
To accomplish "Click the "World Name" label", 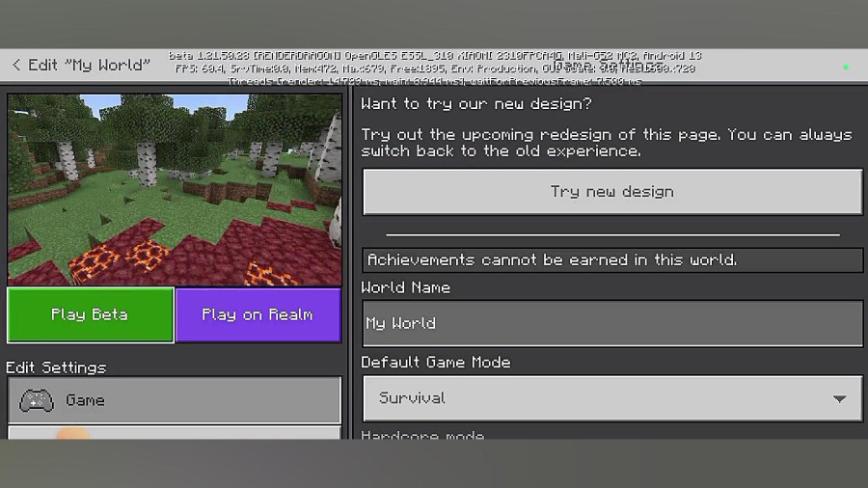I will (405, 287).
